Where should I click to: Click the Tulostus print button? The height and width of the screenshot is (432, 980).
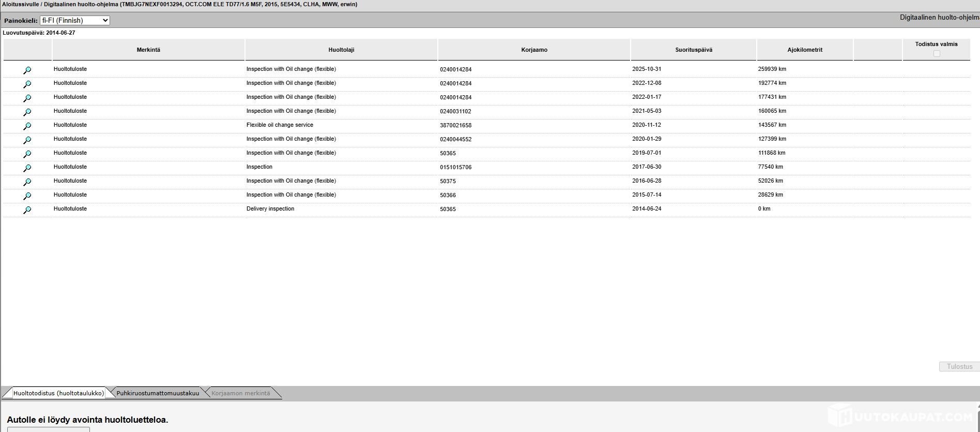coord(959,366)
